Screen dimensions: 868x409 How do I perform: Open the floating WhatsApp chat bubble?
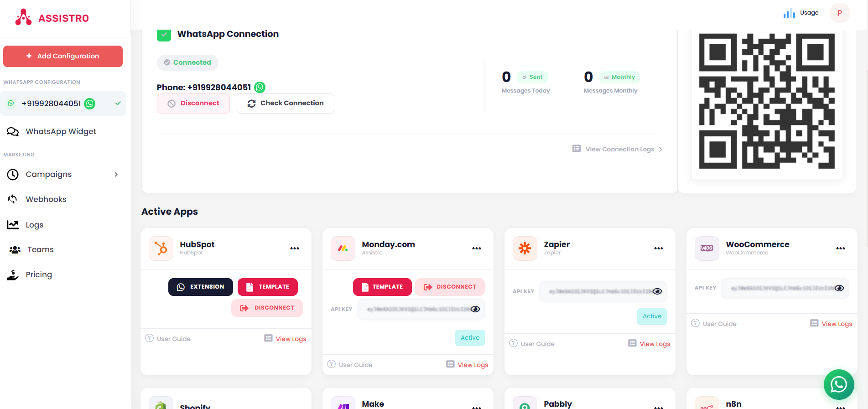[838, 384]
